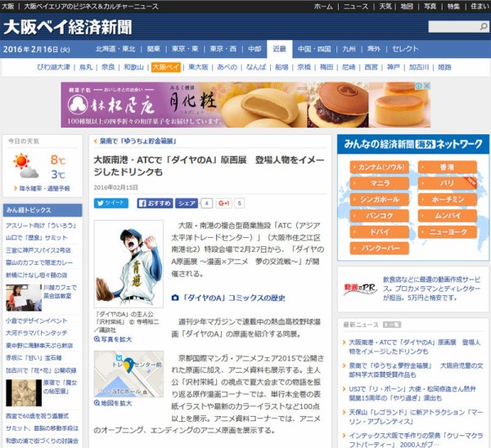Open the ドバイ network button

[379, 232]
